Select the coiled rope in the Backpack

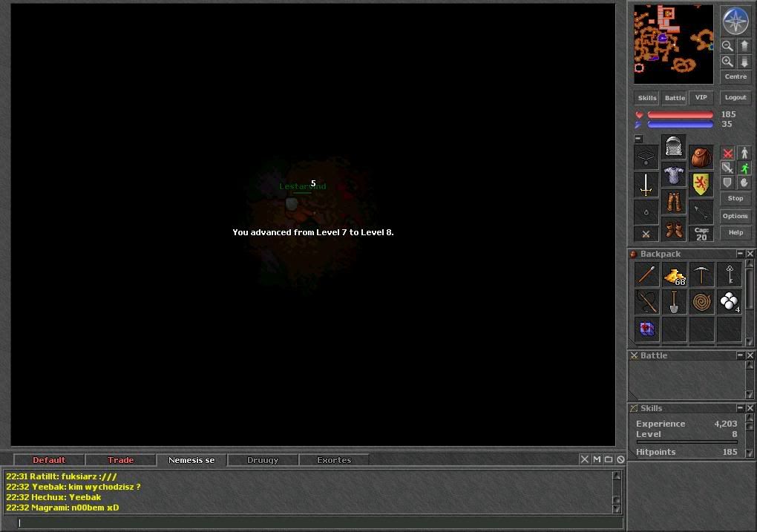[701, 302]
